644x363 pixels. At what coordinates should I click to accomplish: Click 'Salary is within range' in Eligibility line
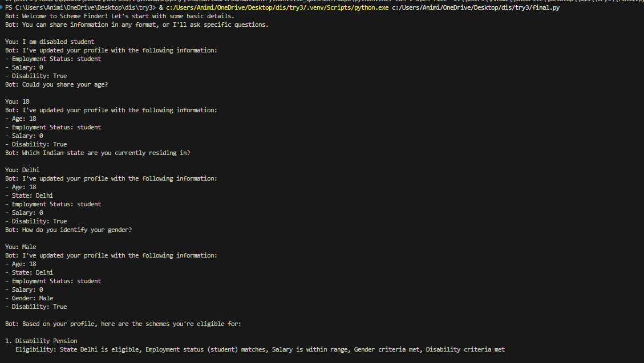[x=311, y=349]
